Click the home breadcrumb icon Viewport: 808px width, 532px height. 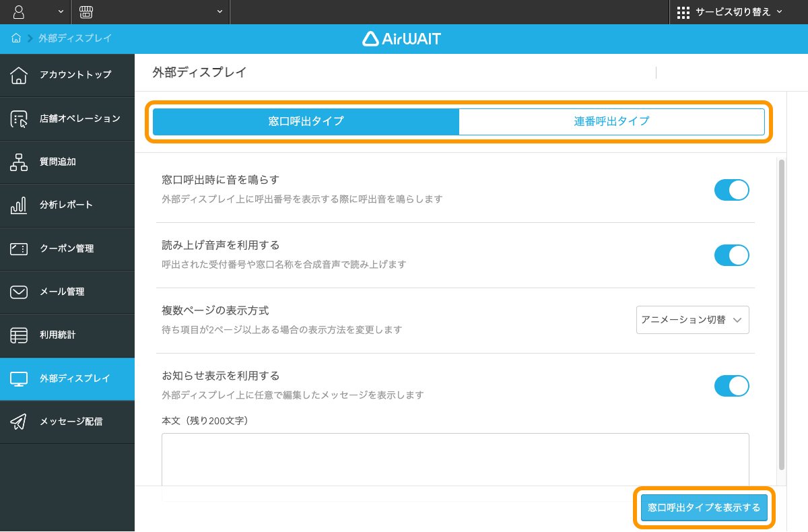pyautogui.click(x=16, y=38)
